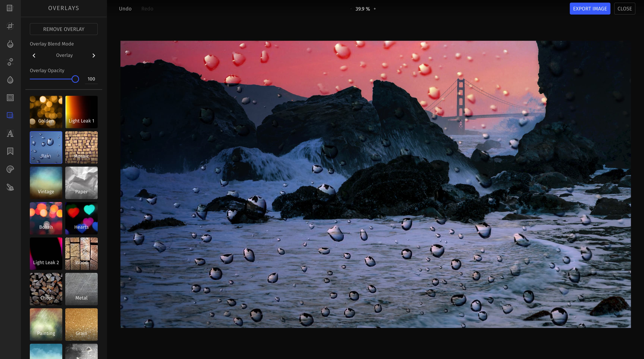This screenshot has height=359, width=644.
Task: Apply the Metal overlay
Action: [81, 289]
